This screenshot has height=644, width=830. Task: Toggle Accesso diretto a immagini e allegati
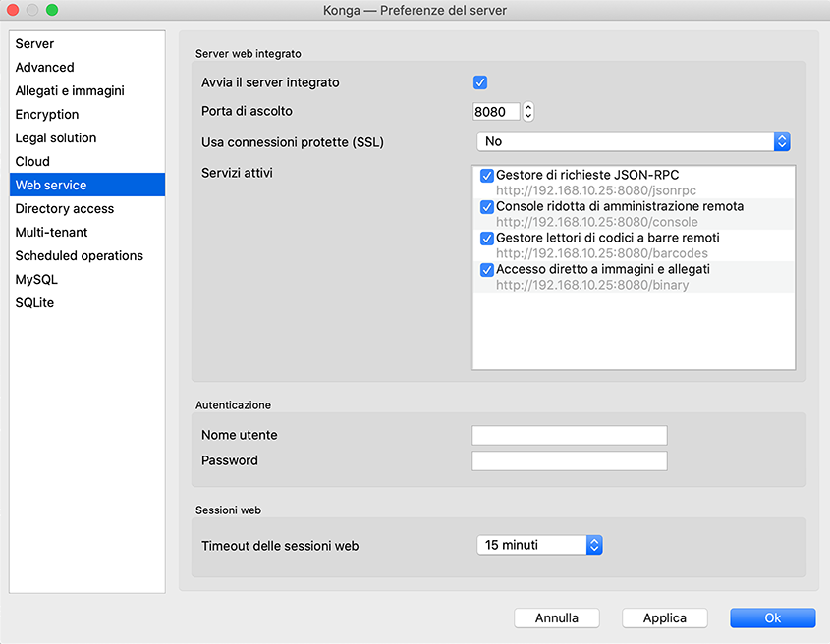tap(486, 269)
